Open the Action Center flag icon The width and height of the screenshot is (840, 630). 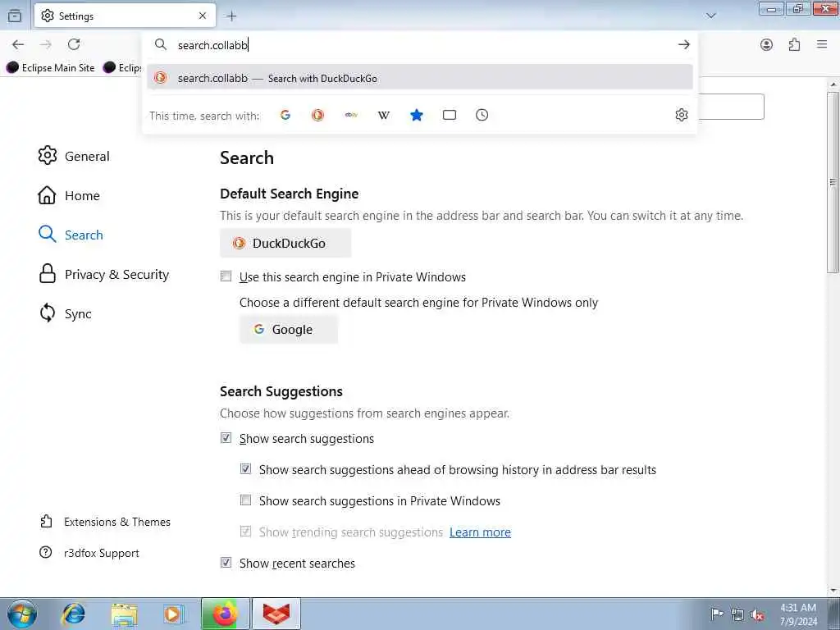717,614
